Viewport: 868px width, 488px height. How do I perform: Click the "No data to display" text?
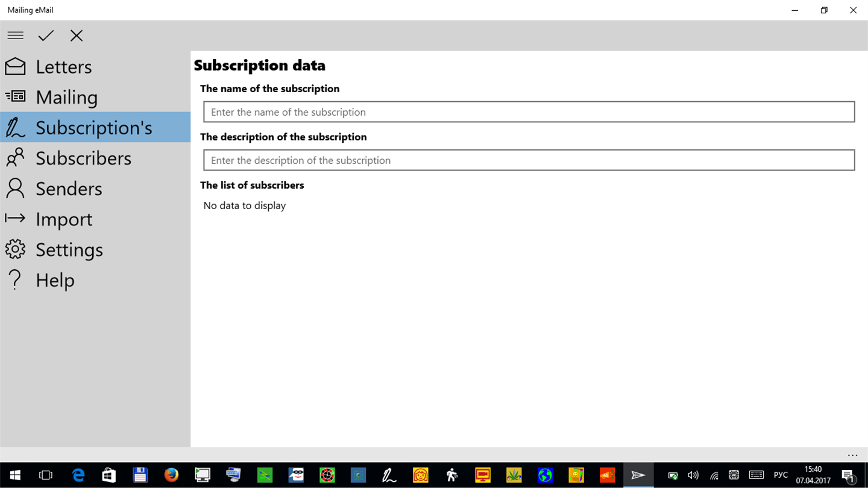(245, 205)
